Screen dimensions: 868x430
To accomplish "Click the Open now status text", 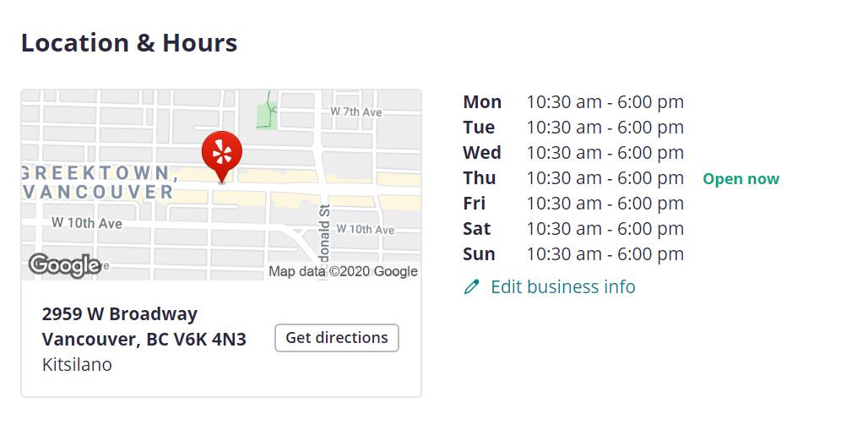I will click(741, 179).
